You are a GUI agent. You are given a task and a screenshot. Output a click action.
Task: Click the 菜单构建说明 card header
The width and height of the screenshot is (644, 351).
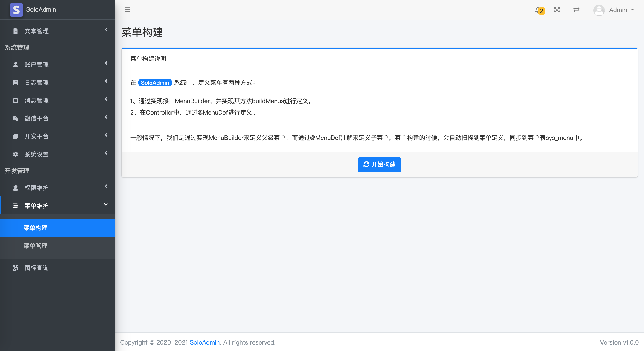tap(379, 58)
